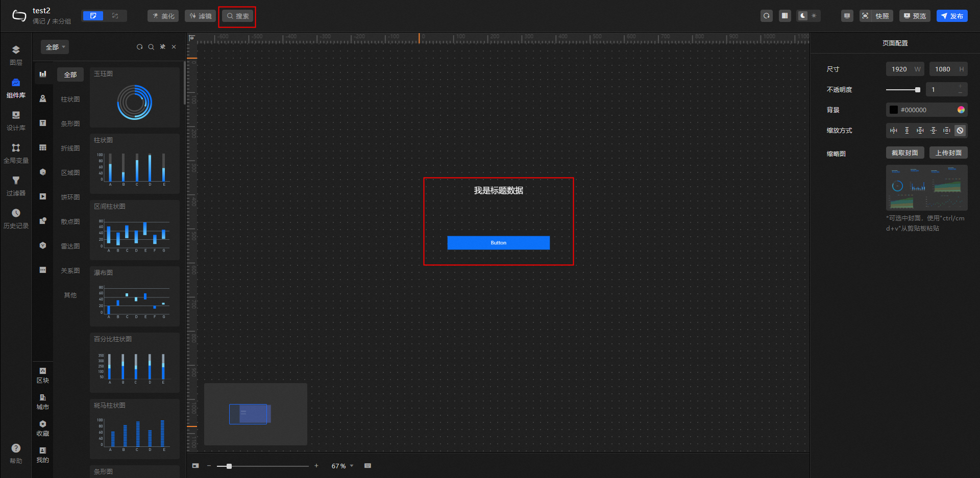
Task: Click the refresh icon in top toolbar
Action: 767,16
